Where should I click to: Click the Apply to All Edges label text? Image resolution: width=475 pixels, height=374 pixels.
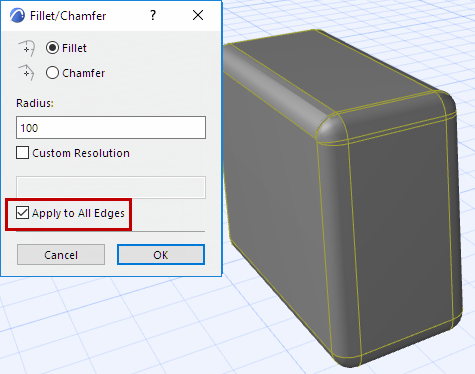[78, 213]
